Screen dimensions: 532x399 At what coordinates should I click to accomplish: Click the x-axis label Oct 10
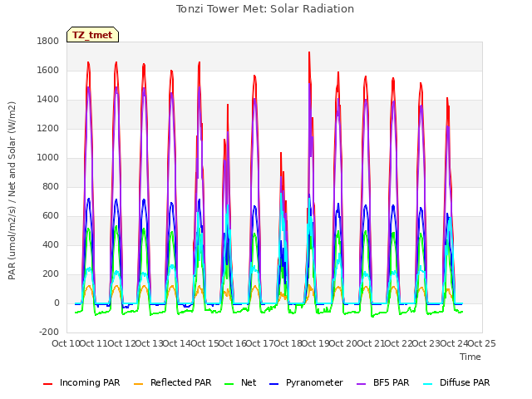tap(66, 343)
